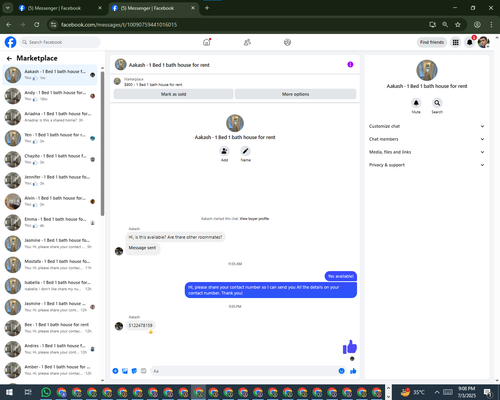Open the Ariadna conversation in the list

click(50, 117)
